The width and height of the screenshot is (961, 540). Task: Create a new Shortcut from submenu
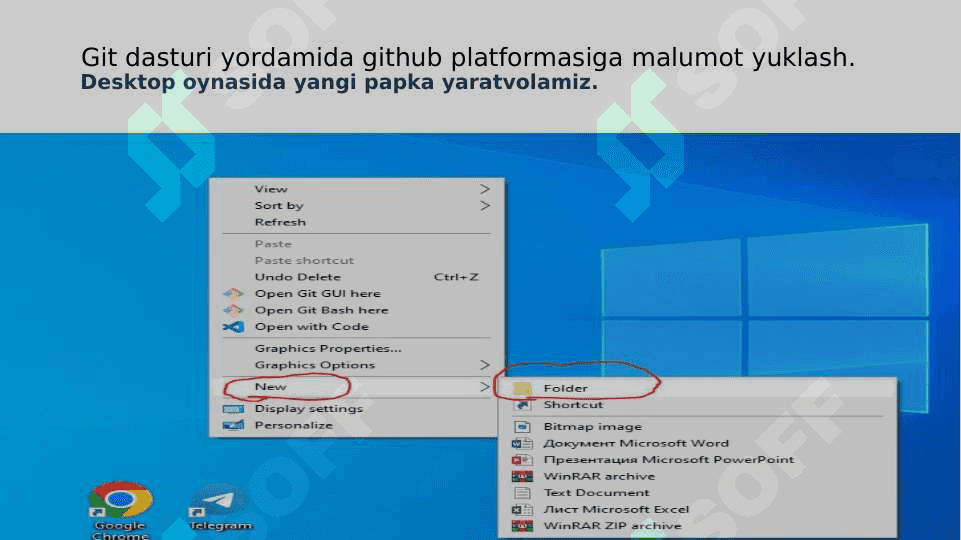click(x=698, y=405)
